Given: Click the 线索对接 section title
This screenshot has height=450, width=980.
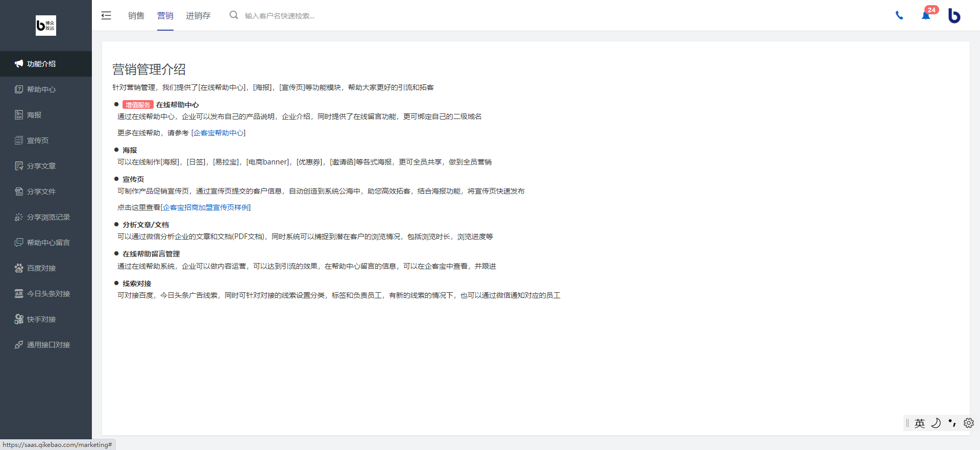Looking at the screenshot, I should (137, 283).
